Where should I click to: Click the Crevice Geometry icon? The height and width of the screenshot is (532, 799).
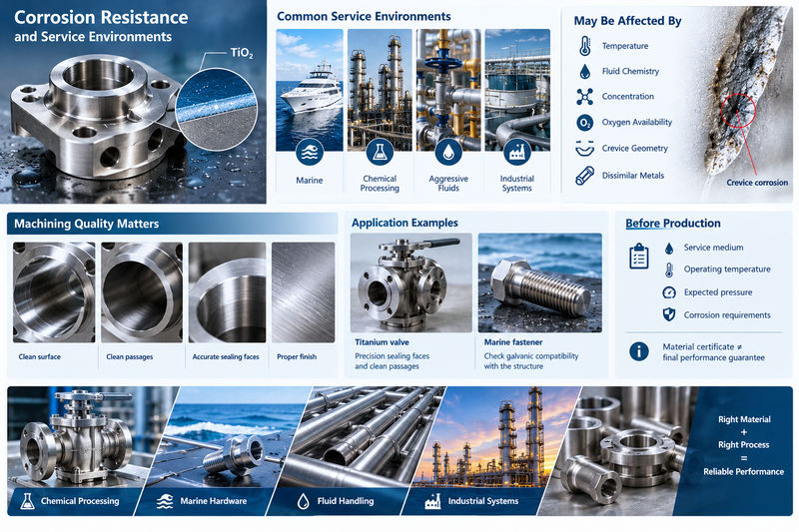585,148
